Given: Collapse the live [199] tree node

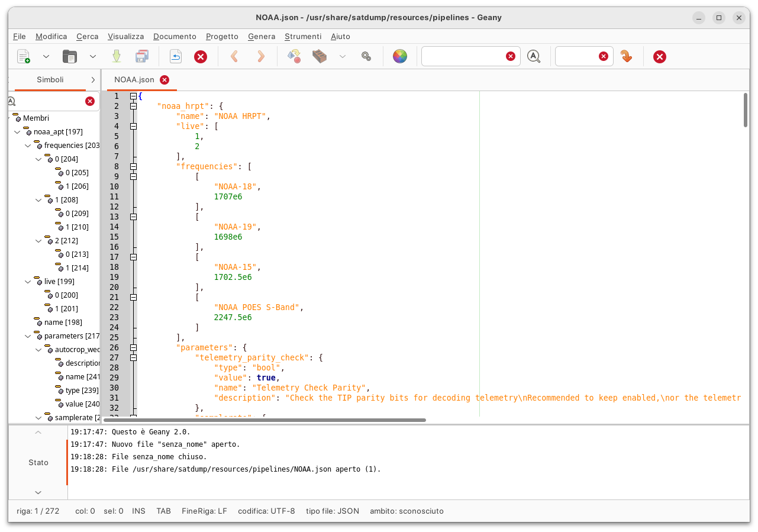Looking at the screenshot, I should (28, 282).
